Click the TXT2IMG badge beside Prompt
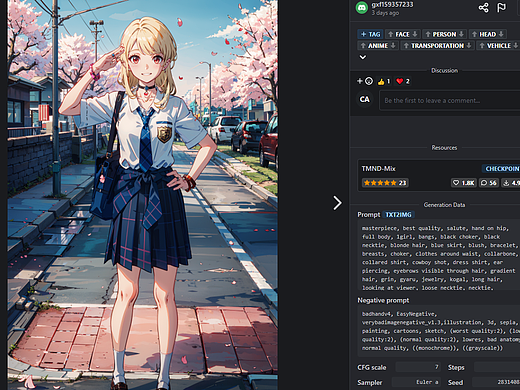This screenshot has width=520, height=390. pyautogui.click(x=398, y=215)
